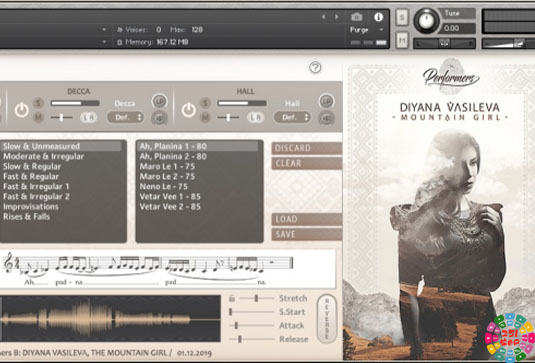
Task: Go to next instrument arrow
Action: (336, 17)
